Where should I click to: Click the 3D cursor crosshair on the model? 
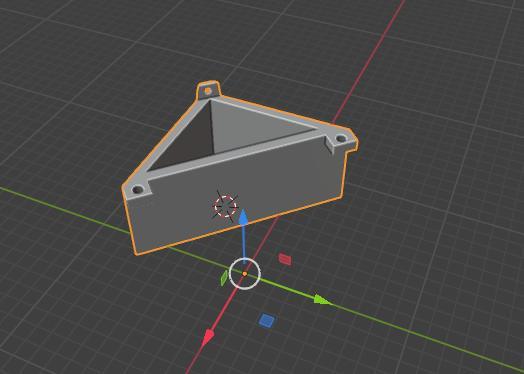coord(225,206)
